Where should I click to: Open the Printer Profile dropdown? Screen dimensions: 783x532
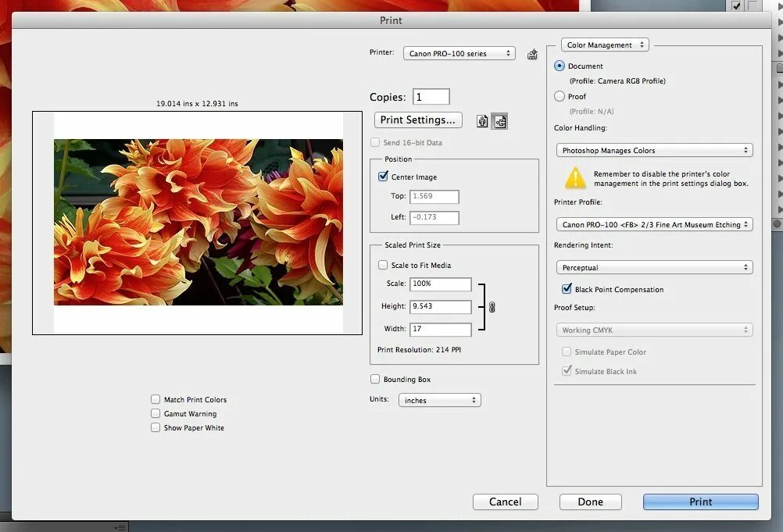(654, 224)
